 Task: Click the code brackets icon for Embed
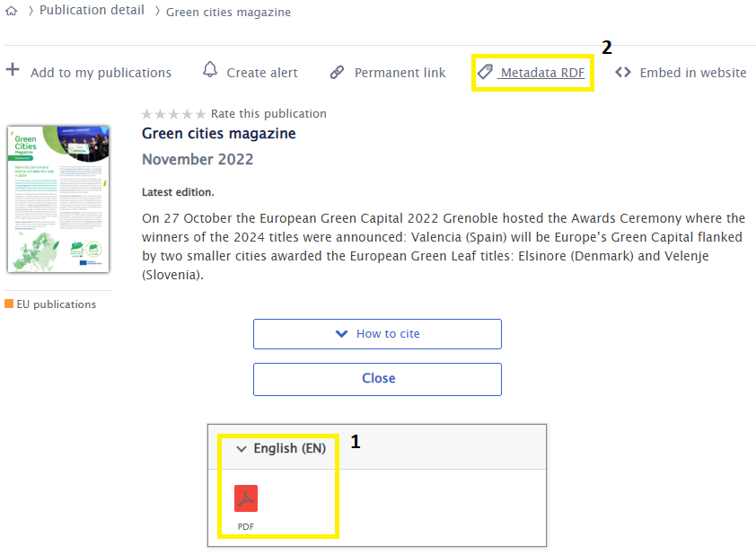[x=623, y=73]
